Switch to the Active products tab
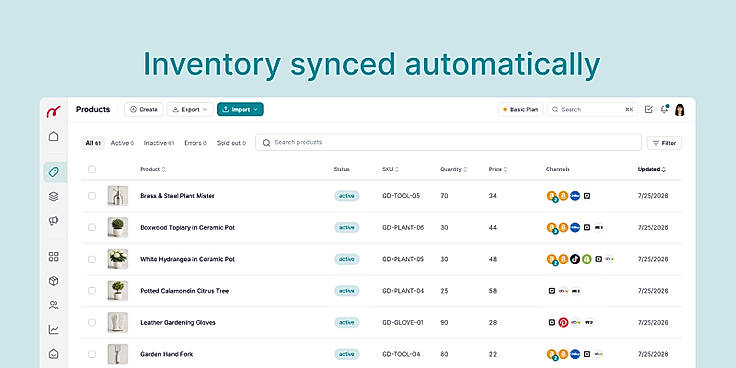The width and height of the screenshot is (736, 368). [123, 143]
